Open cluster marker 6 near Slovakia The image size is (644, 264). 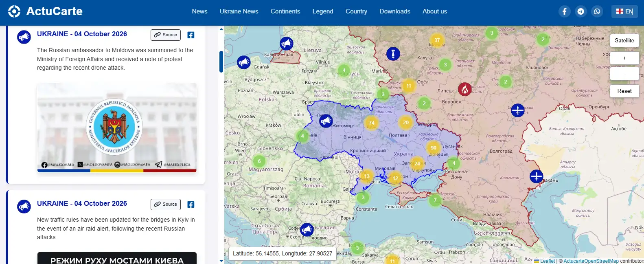[259, 161]
